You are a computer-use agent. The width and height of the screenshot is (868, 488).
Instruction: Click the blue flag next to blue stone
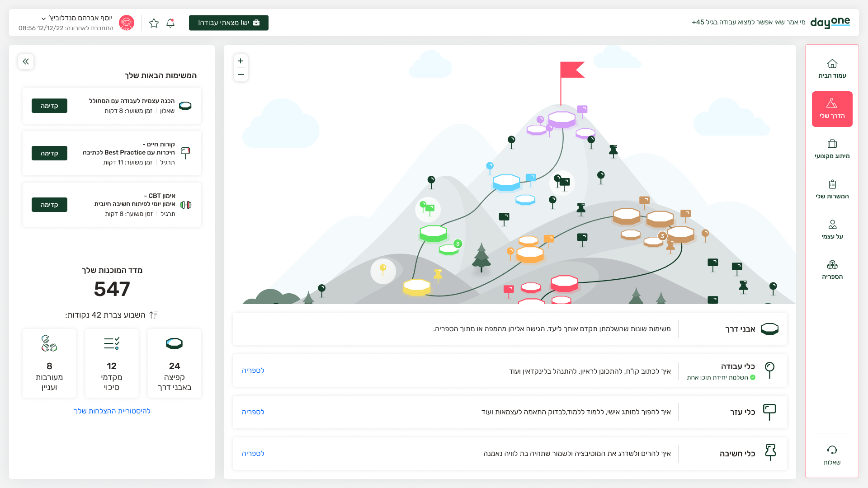(531, 179)
